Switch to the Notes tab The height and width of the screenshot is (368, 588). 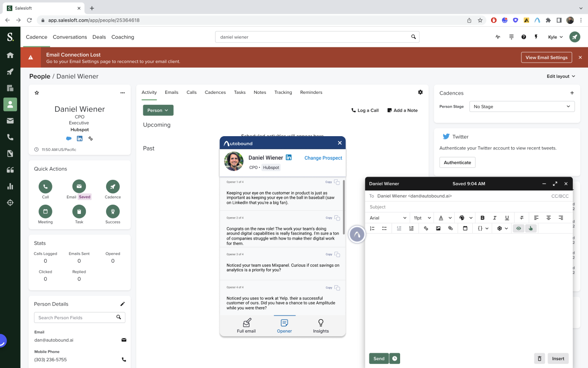260,92
